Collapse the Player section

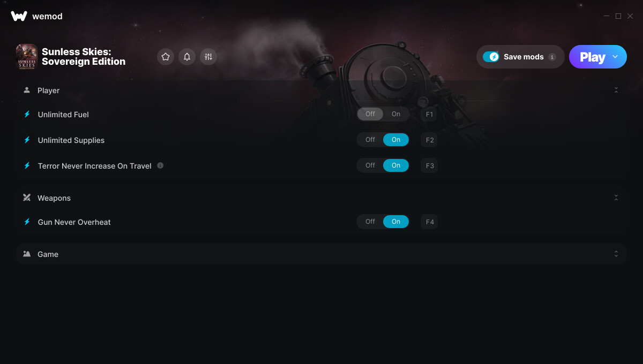coord(616,90)
